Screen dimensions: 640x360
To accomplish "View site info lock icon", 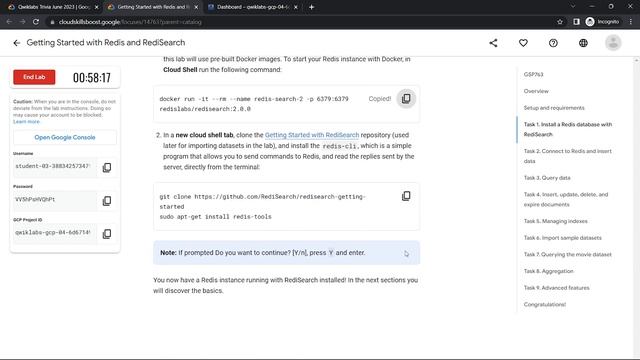I will [x=52, y=22].
